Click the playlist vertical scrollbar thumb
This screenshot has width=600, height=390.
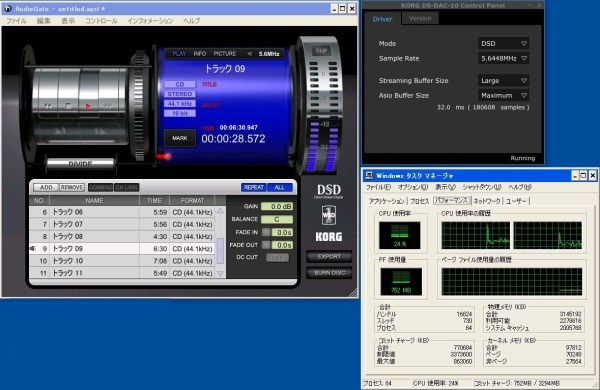(x=220, y=251)
